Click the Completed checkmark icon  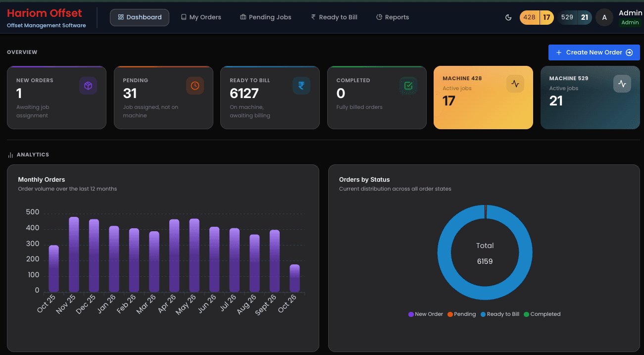click(408, 86)
